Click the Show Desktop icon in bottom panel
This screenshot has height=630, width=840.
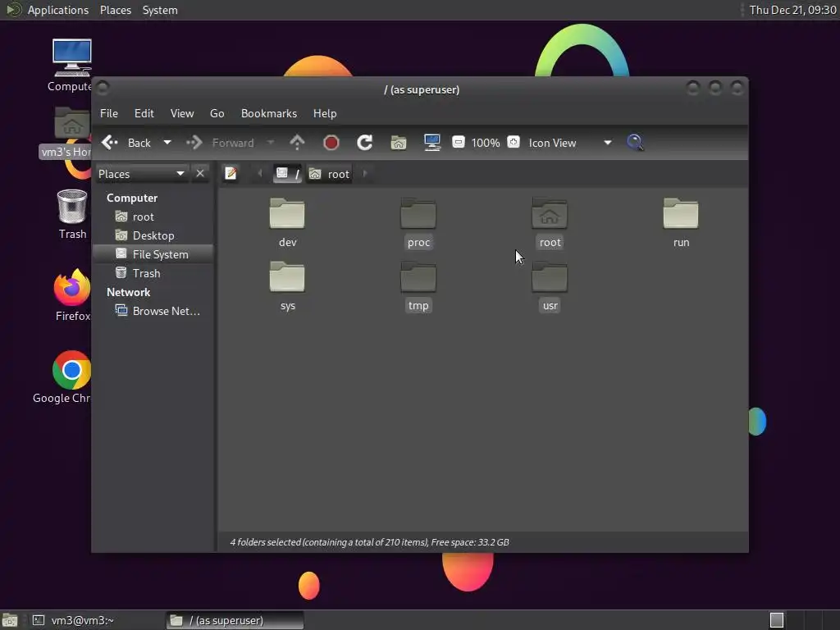(x=10, y=620)
